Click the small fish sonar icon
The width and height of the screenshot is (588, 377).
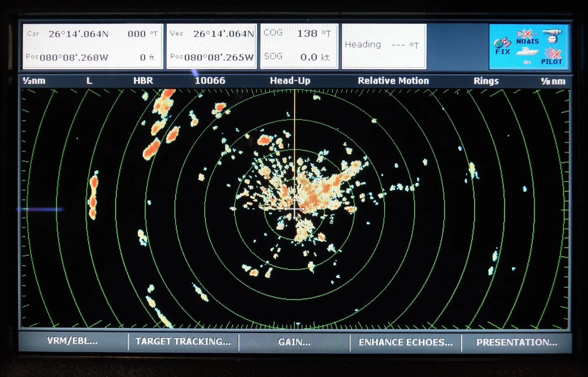tap(527, 62)
